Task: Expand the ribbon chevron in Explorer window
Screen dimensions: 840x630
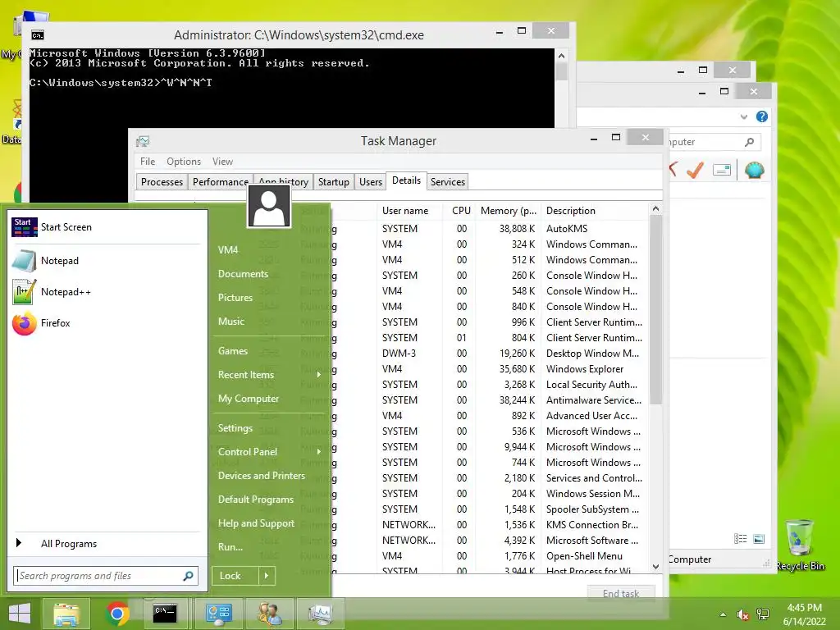Action: tap(743, 116)
